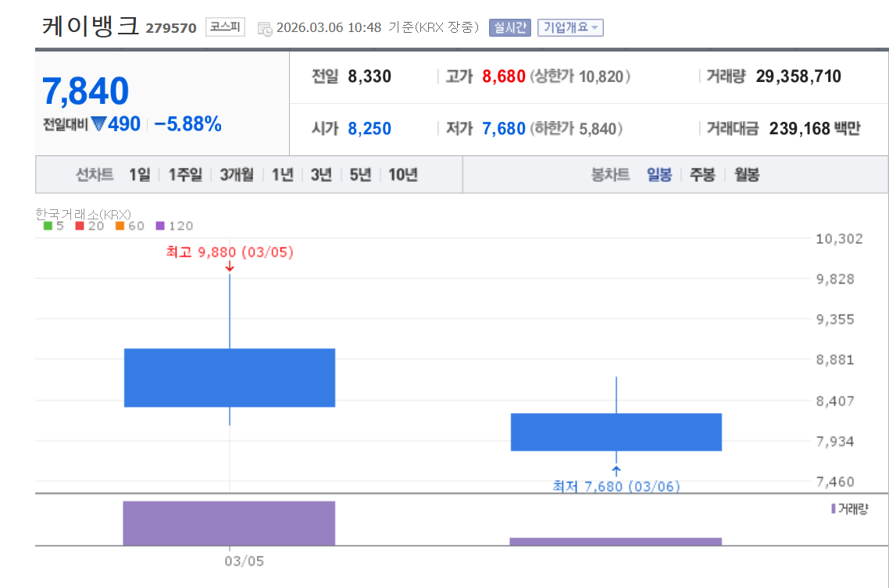The width and height of the screenshot is (889, 588).
Task: Click the orange 60-day moving average legend swatch
Action: [x=120, y=226]
